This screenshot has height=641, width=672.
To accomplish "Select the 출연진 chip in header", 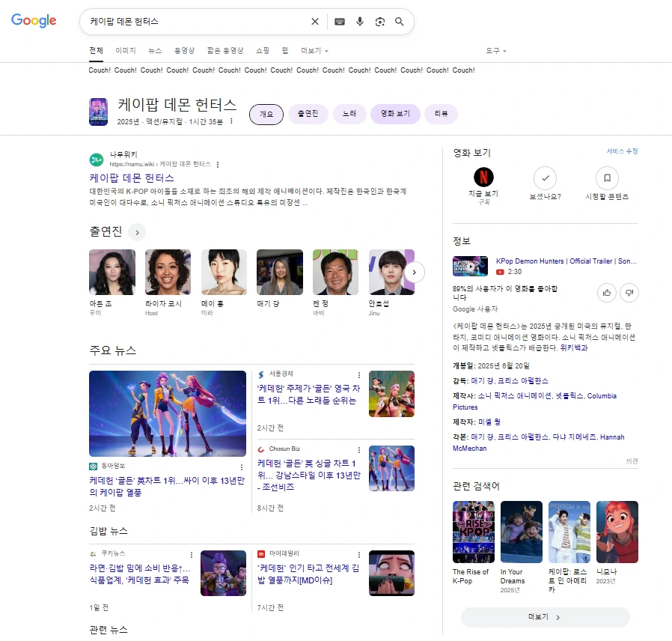I will 308,114.
